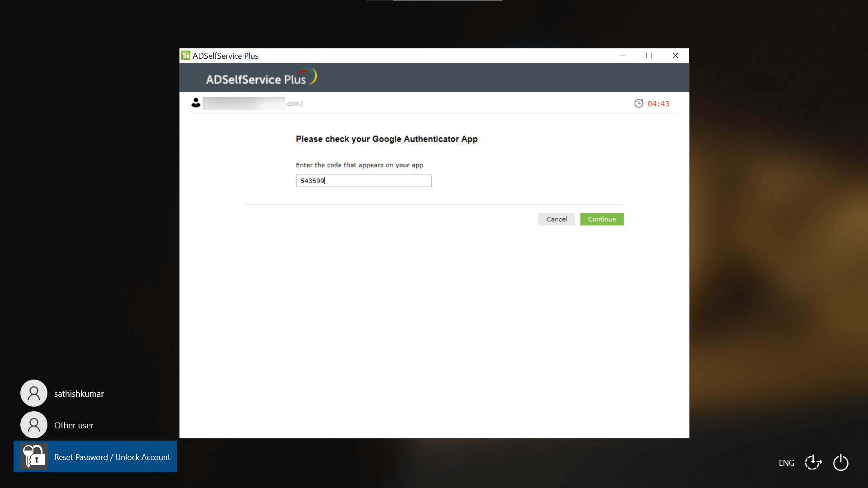Click the Reset Password padlock key icon
This screenshot has width=868, height=488.
(34, 456)
